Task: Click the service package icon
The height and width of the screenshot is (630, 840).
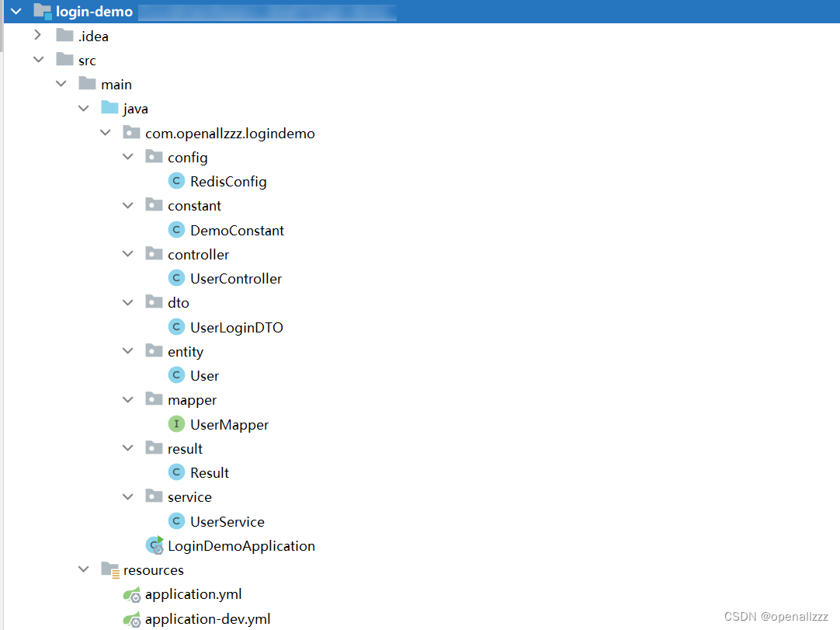Action: pos(154,496)
